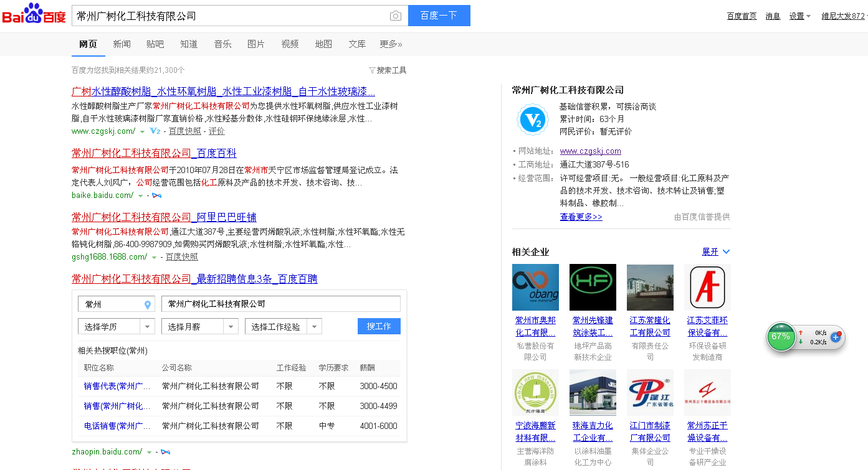Open 珠海吉力化工 building thumbnail
Screen dimensions: 868x470
[593, 393]
